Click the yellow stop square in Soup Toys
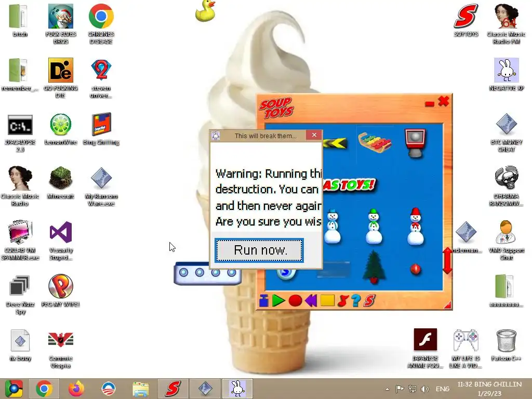The width and height of the screenshot is (532, 399). coord(327,301)
